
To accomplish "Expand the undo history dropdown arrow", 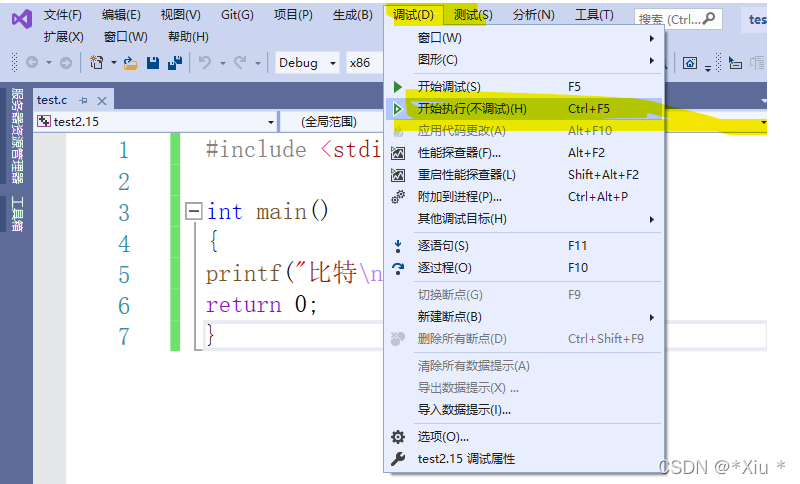I will [222, 63].
